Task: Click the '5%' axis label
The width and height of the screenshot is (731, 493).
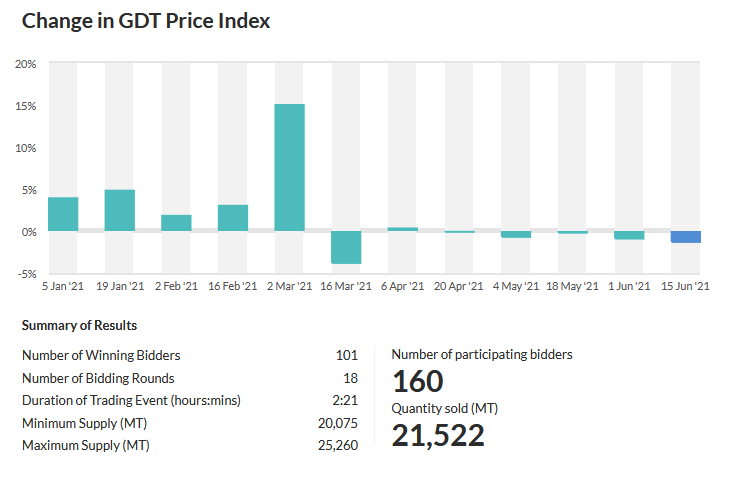Action: (x=28, y=190)
